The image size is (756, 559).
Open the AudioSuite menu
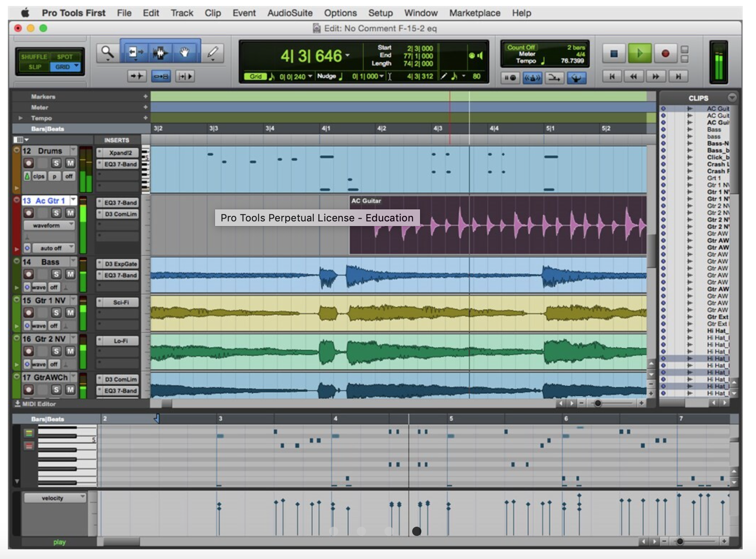coord(290,13)
